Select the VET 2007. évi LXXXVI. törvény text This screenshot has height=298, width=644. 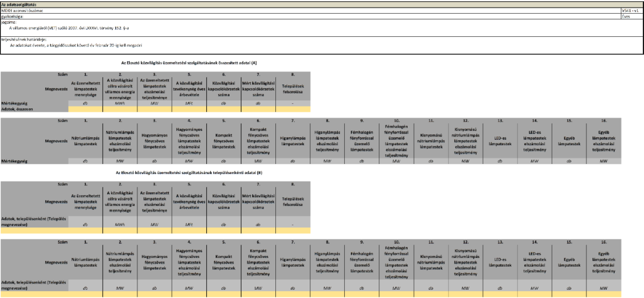69,28
